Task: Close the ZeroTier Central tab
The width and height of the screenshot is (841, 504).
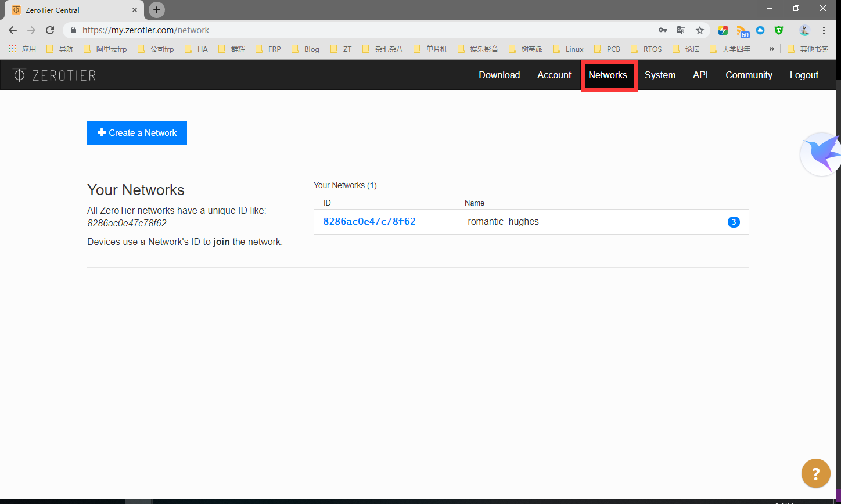Action: (135, 10)
